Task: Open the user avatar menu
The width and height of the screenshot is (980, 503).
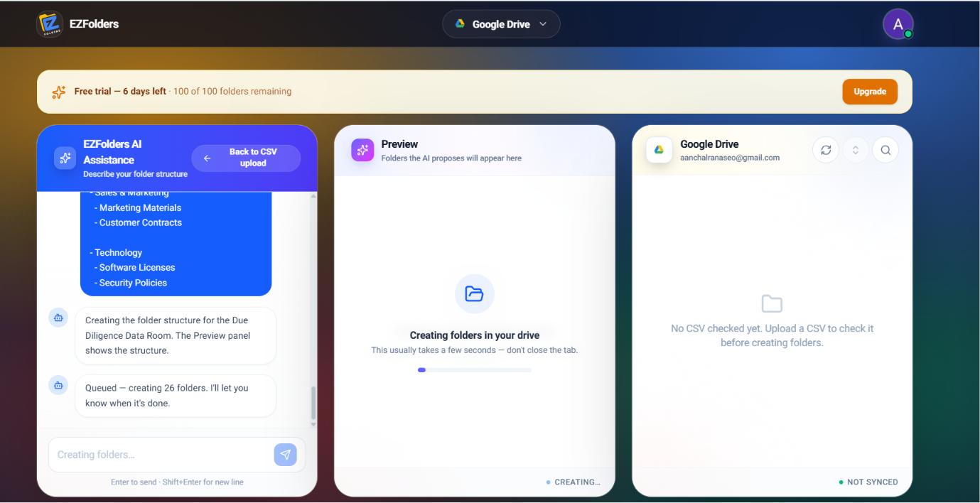Action: pyautogui.click(x=898, y=24)
